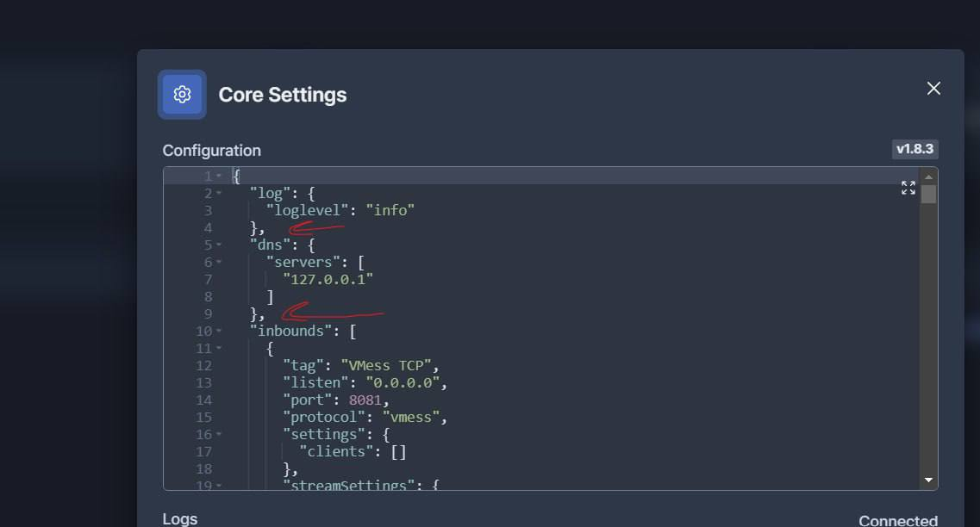Click the Core Settings gear icon
Image resolution: width=980 pixels, height=527 pixels.
(182, 94)
